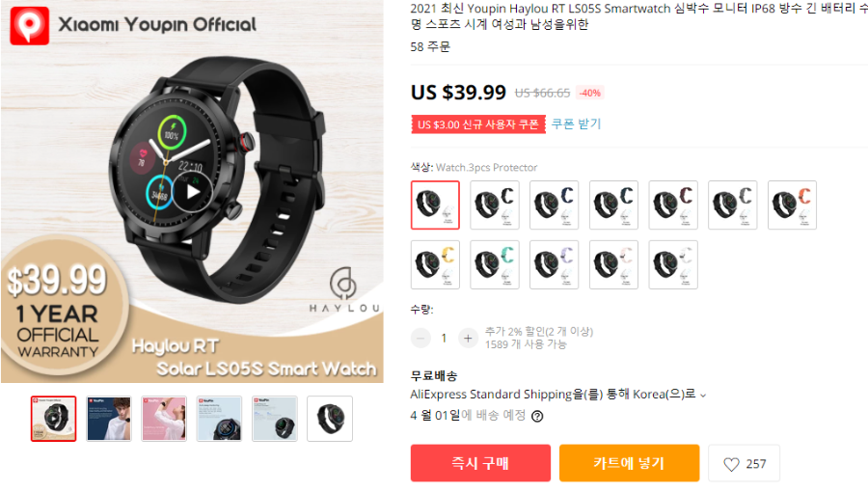This screenshot has width=868, height=492.
Task: Click the orange 카트에 넣기 add to cart button
Action: [x=630, y=463]
